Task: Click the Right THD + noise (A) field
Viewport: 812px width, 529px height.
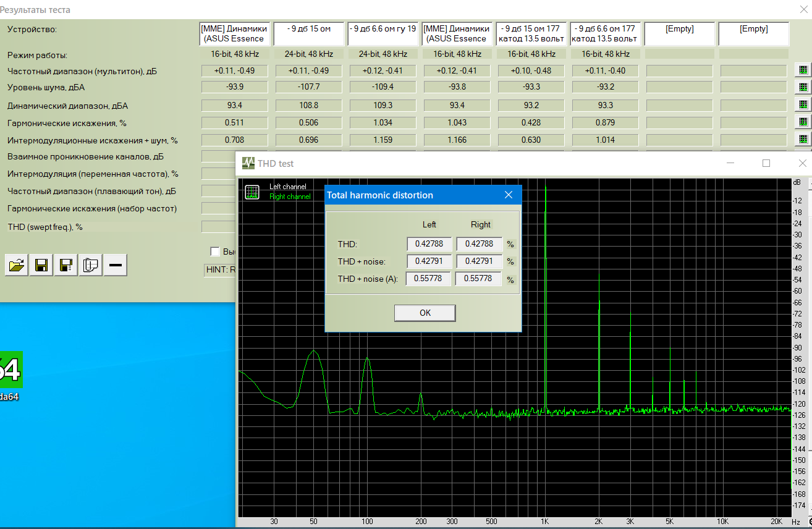Action: tap(478, 279)
